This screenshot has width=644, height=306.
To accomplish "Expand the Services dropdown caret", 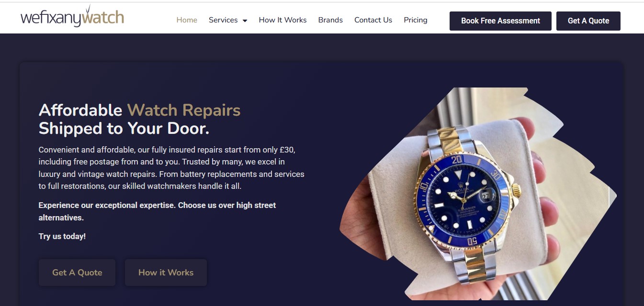I will [245, 21].
